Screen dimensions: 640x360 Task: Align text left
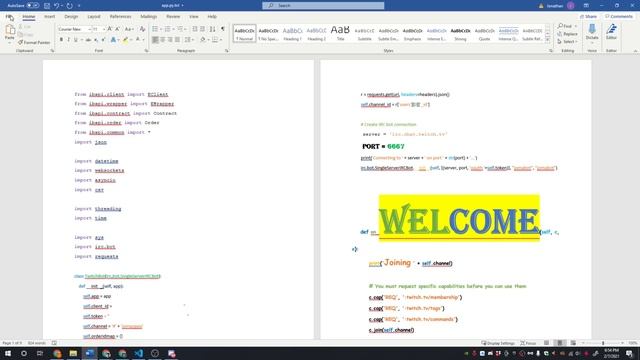point(155,40)
